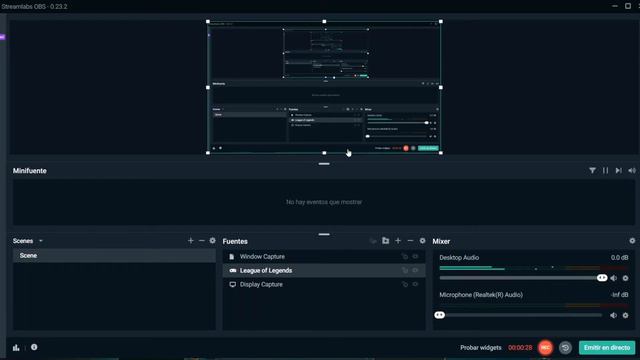
Task: Hide the Display Capture source
Action: pyautogui.click(x=415, y=284)
